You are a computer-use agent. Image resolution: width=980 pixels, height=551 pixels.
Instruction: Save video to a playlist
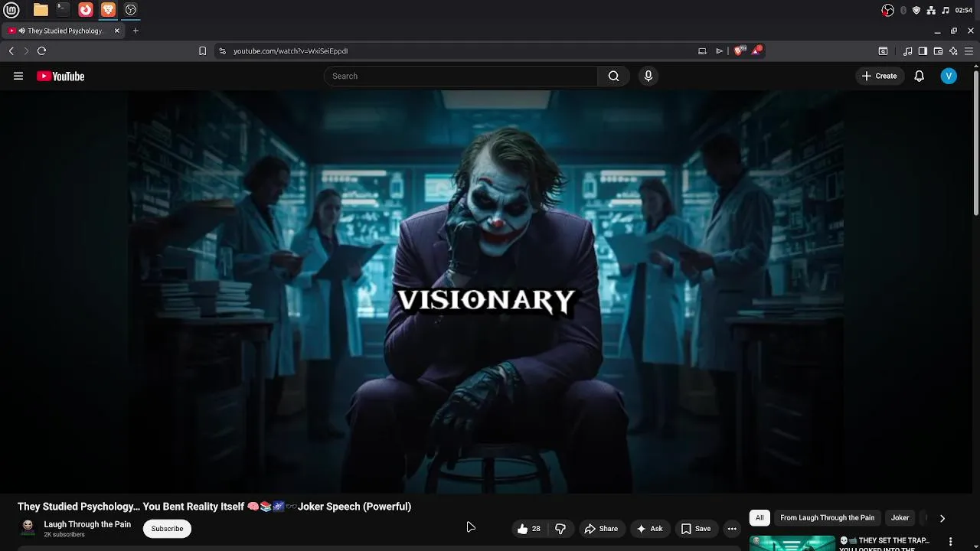696,529
